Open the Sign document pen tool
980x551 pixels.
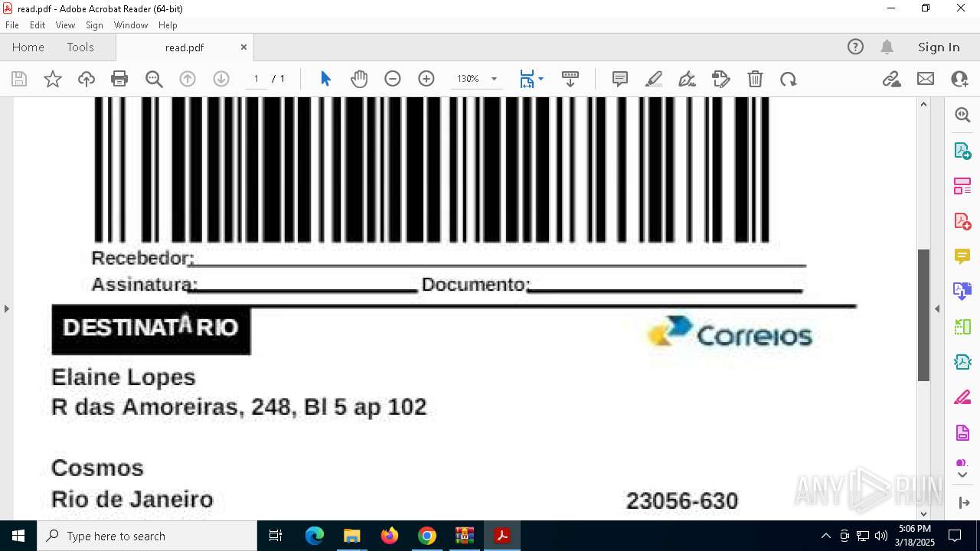688,79
